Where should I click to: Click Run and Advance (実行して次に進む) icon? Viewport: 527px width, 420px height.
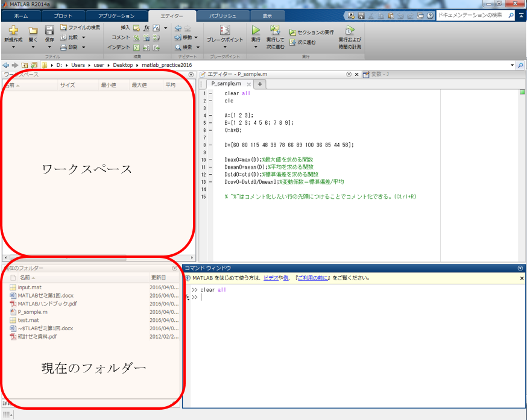pyautogui.click(x=275, y=30)
